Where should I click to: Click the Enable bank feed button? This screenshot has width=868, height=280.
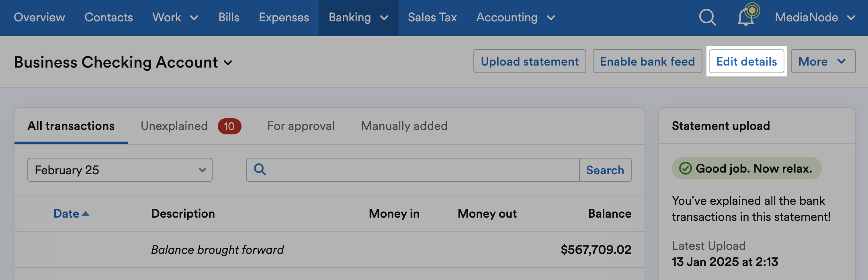click(647, 61)
